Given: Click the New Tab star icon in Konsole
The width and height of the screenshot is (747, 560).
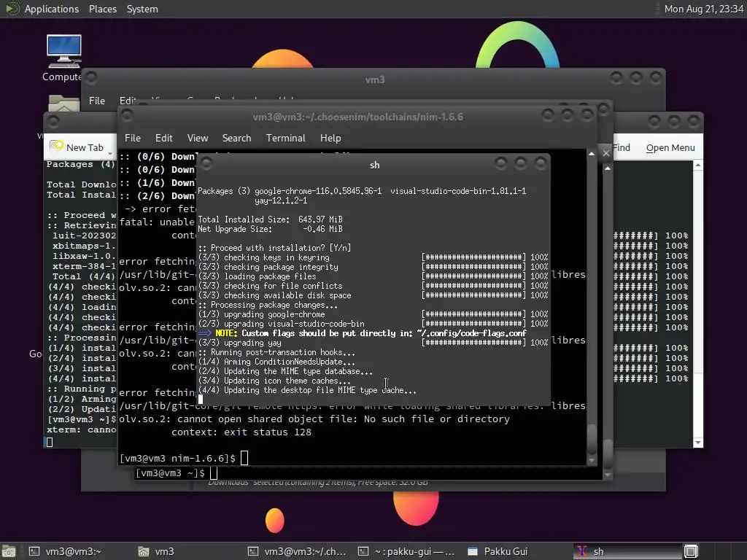Looking at the screenshot, I should coord(57,145).
